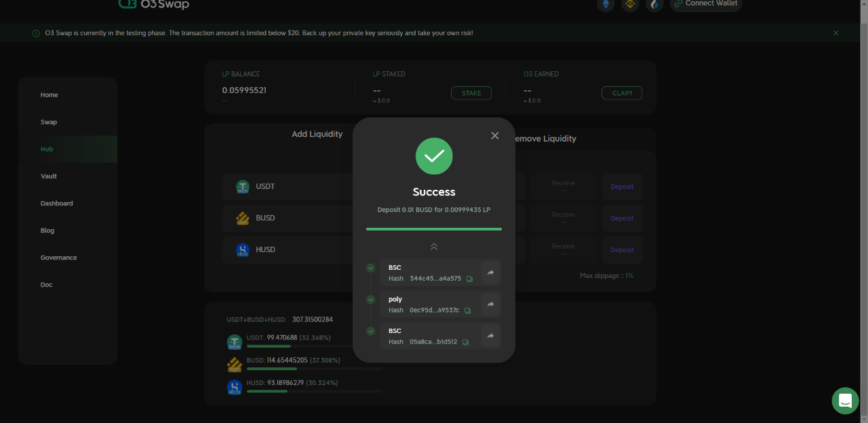Switch to Add Liquidity tab
This screenshot has width=868, height=423.
317,134
